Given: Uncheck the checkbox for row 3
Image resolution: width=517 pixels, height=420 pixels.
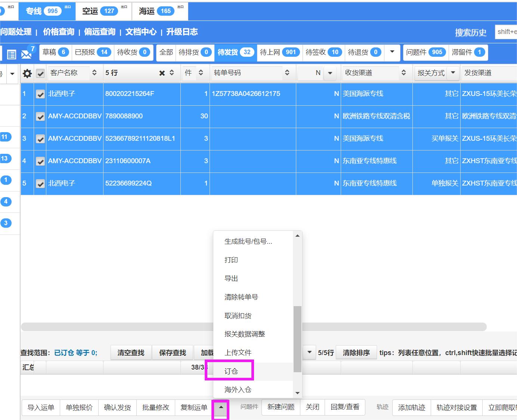Looking at the screenshot, I should (40, 139).
